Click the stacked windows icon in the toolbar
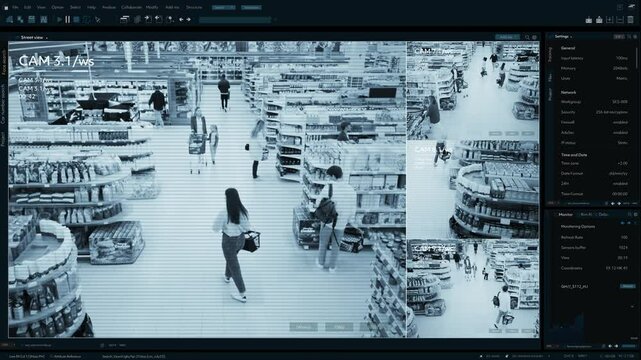The width and height of the screenshot is (641, 360). coord(125,19)
